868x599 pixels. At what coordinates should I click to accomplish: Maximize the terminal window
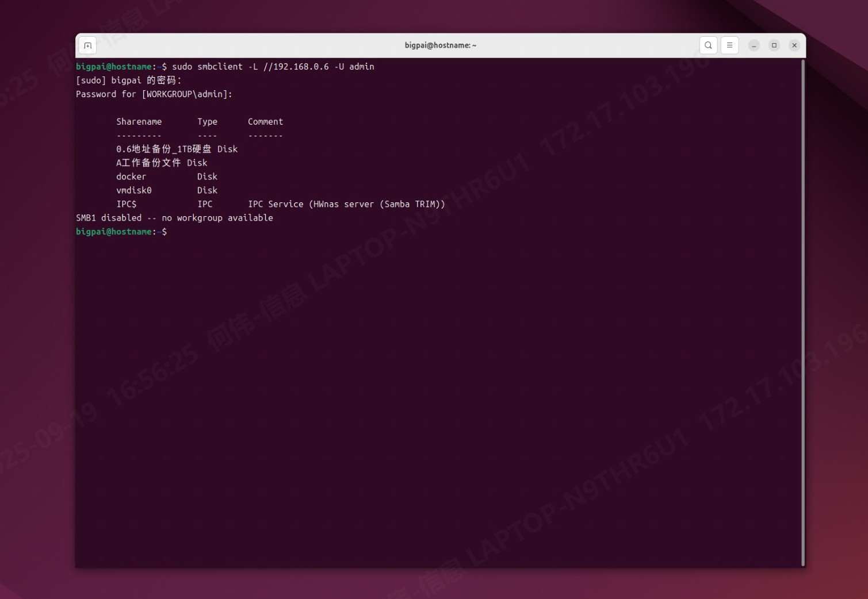(774, 45)
